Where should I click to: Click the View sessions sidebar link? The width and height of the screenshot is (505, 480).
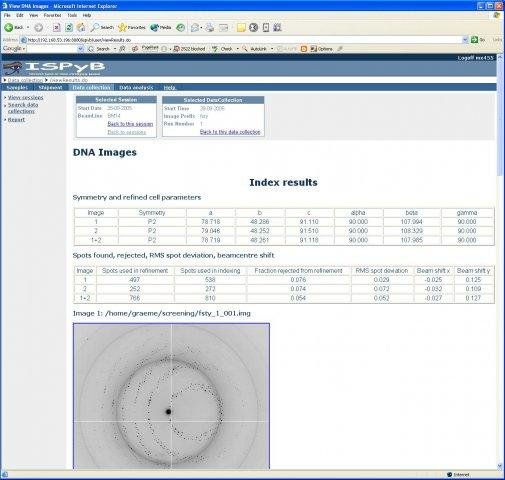pos(25,98)
